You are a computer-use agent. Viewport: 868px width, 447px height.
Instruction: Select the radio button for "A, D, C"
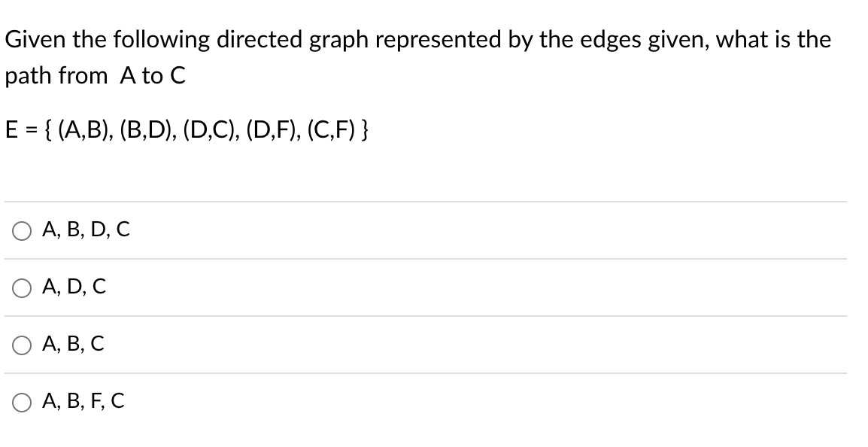coord(21,287)
